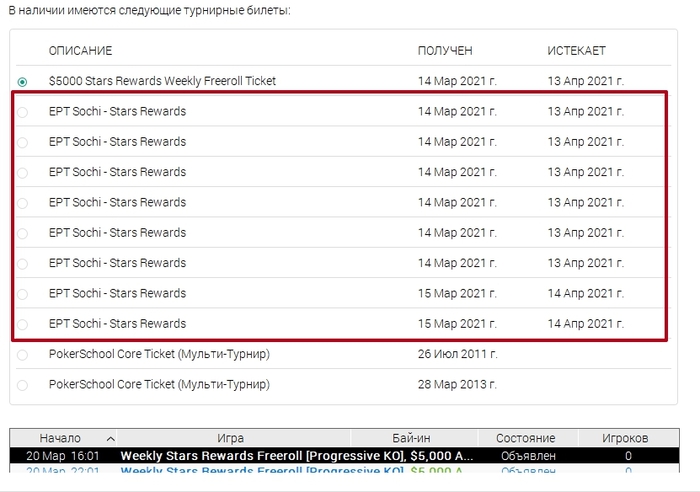The image size is (700, 492).
Task: Click the '20 Мар 16:01' start time cell
Action: [62, 456]
